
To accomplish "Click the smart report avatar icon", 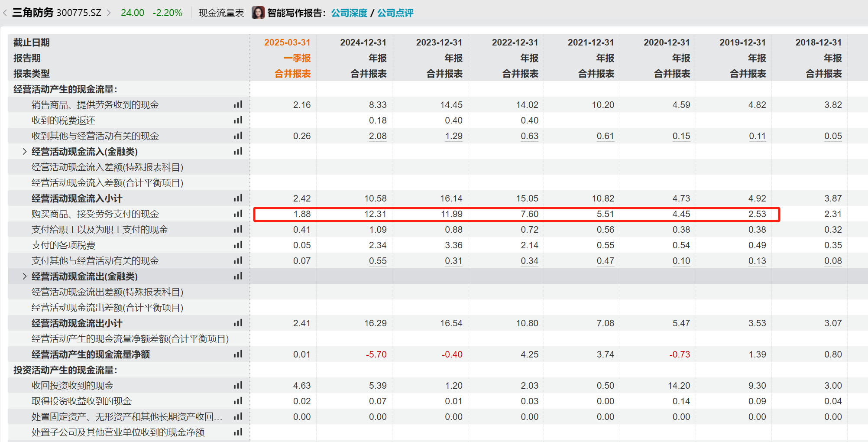I will point(258,13).
